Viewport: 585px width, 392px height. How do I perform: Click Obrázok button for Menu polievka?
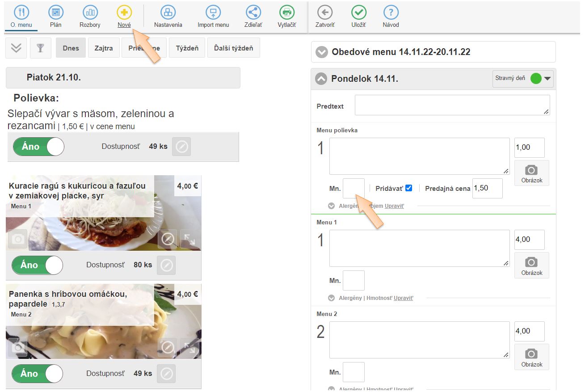[531, 173]
